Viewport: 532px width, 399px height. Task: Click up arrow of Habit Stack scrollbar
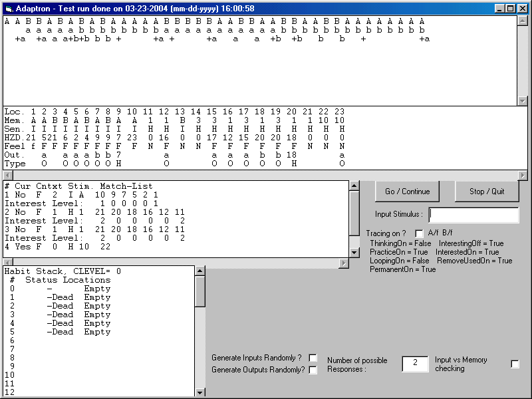[x=200, y=271]
